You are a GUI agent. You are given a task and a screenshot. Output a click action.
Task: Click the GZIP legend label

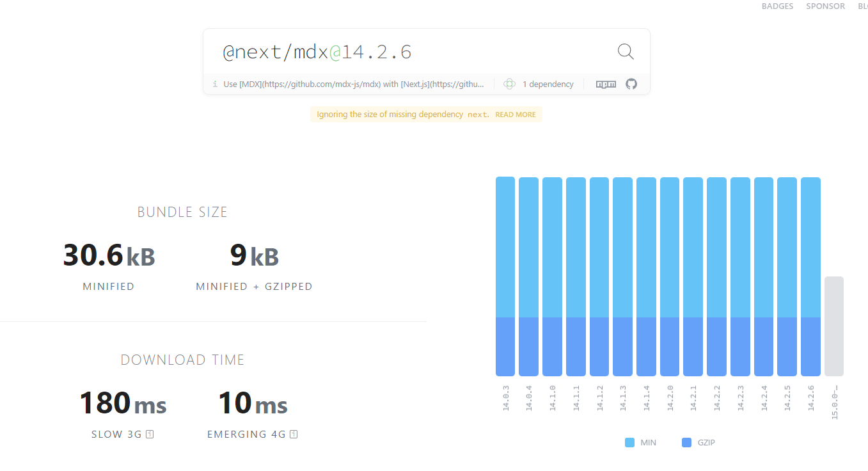click(x=706, y=443)
